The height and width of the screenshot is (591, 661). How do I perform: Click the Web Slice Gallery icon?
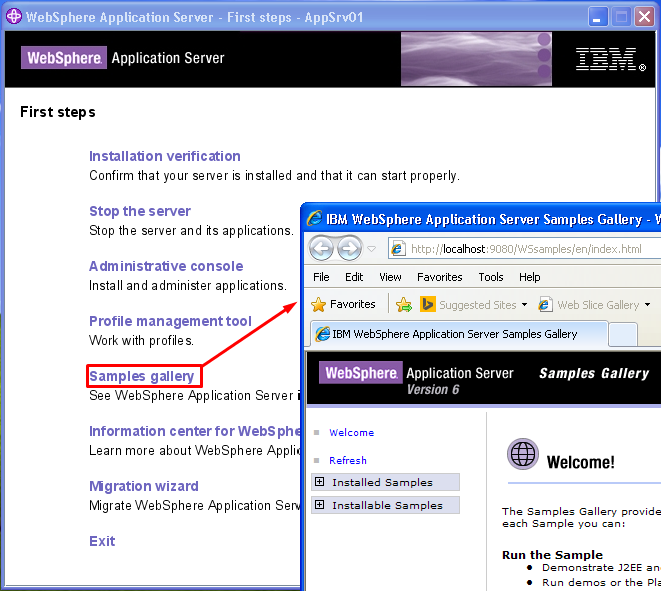click(545, 304)
